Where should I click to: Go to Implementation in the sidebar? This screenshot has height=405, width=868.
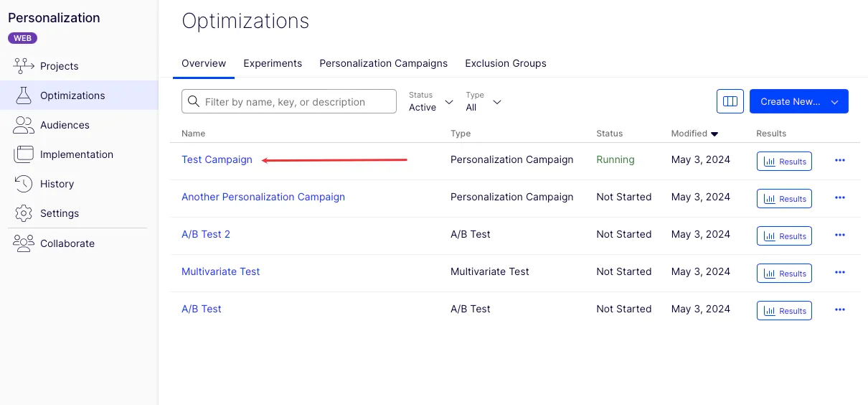[63, 154]
